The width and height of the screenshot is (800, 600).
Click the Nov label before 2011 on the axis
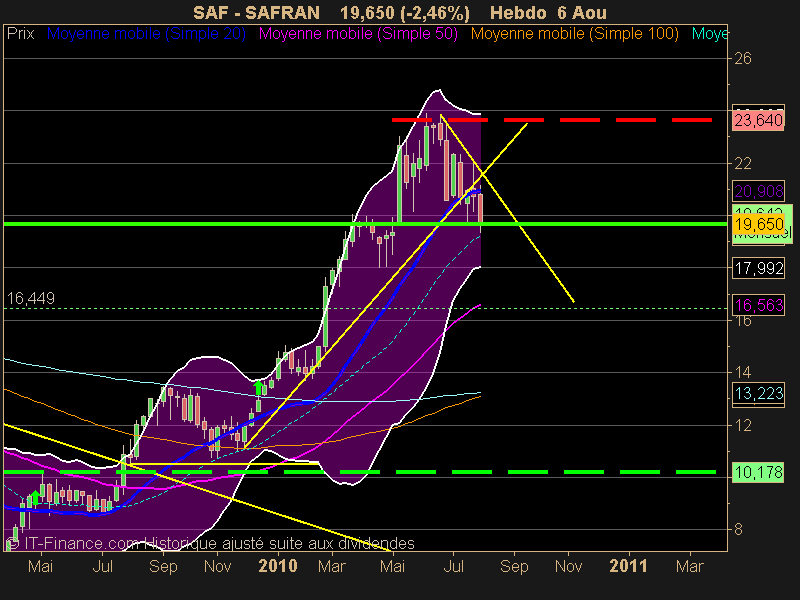point(568,566)
